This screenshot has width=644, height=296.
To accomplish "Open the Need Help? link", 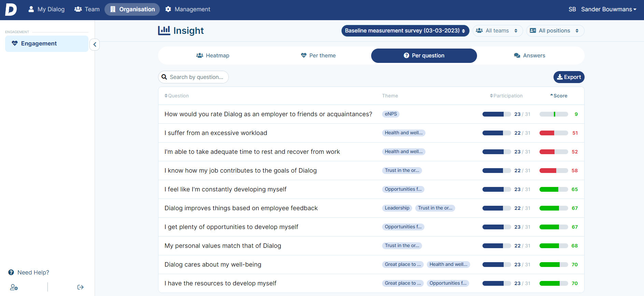I will click(x=29, y=272).
